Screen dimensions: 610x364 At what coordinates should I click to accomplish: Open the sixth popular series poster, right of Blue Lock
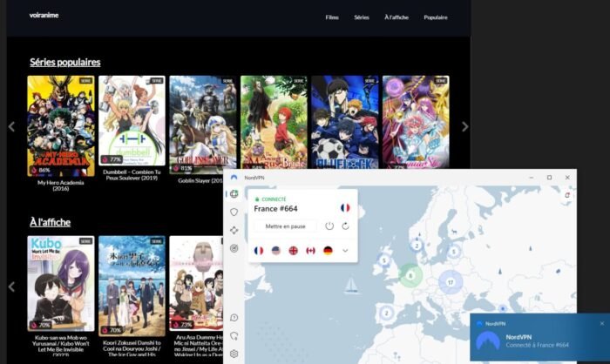(416, 122)
